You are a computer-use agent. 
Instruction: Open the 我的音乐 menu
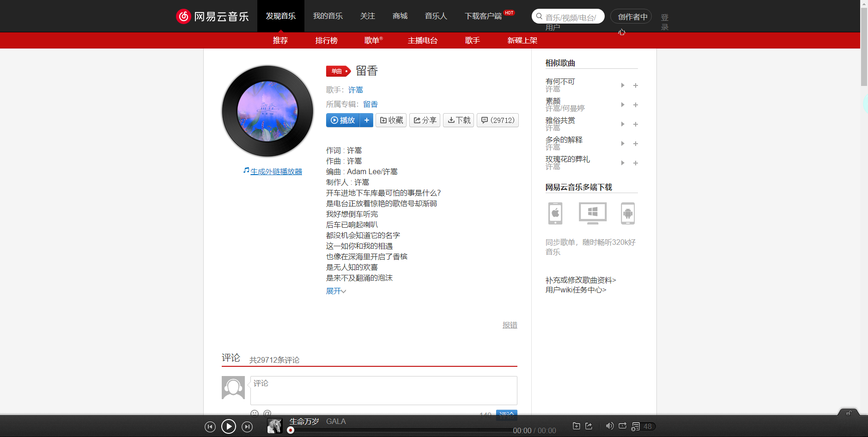tap(328, 16)
